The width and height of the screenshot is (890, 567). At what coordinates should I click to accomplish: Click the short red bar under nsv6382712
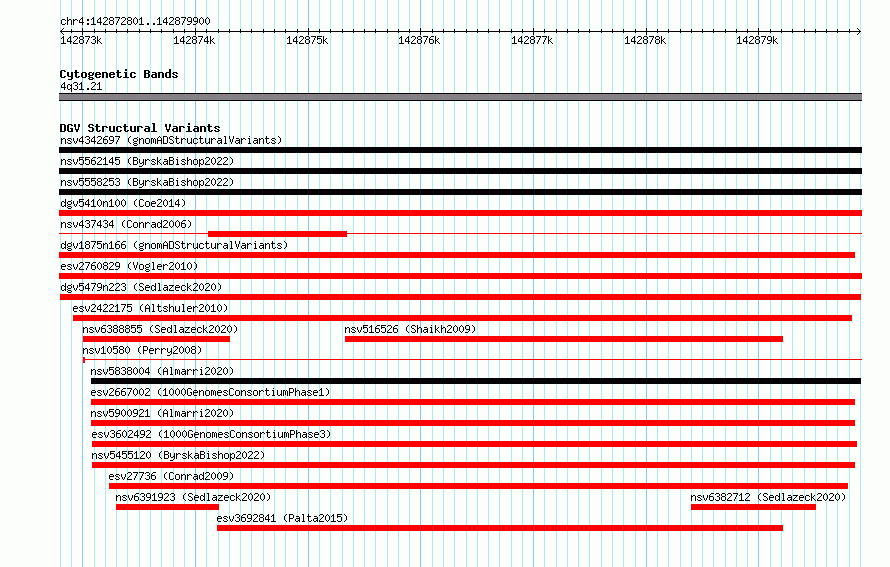click(x=753, y=507)
